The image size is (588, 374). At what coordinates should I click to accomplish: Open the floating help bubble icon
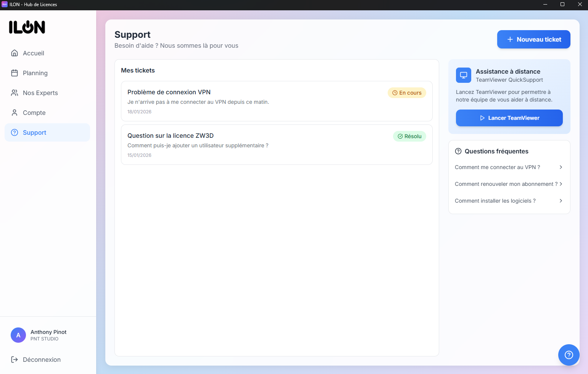(x=569, y=355)
